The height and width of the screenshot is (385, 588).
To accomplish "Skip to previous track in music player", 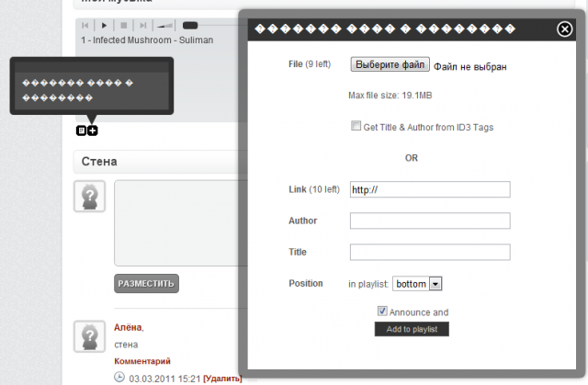I will [x=85, y=26].
